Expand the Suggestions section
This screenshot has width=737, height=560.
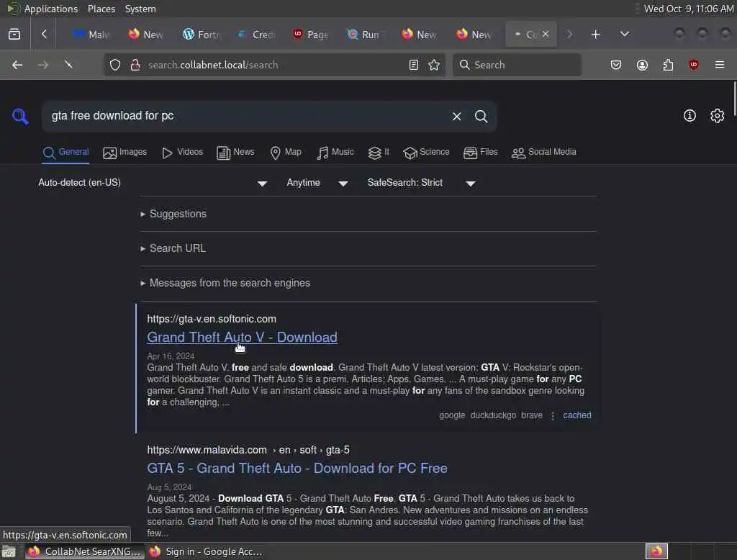pyautogui.click(x=173, y=214)
